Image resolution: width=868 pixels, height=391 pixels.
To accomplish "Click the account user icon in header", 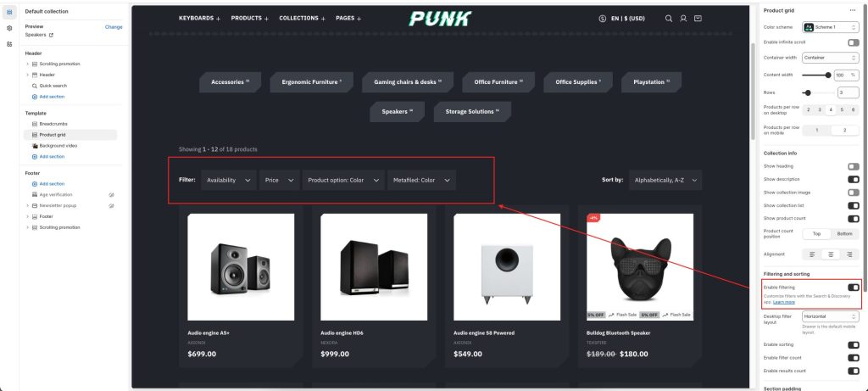I will pyautogui.click(x=684, y=19).
